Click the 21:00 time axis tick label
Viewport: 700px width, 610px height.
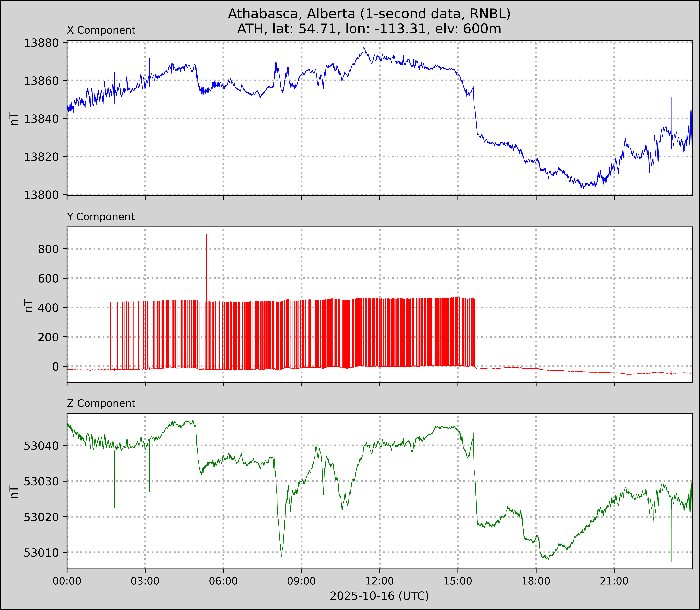coord(614,581)
